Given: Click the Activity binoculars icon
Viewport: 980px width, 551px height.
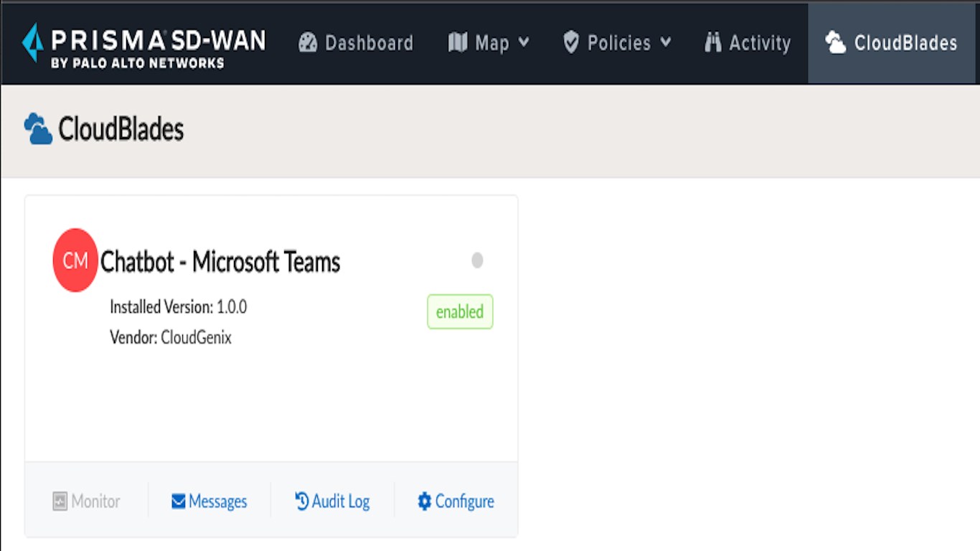Looking at the screenshot, I should point(712,42).
